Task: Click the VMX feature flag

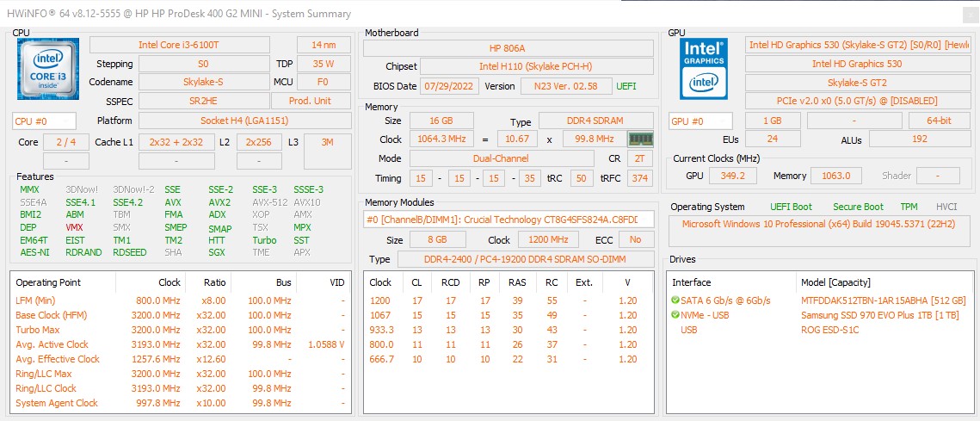Action: point(74,227)
